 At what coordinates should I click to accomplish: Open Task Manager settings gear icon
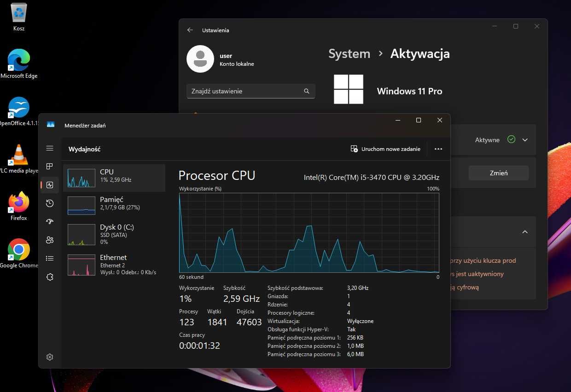click(50, 357)
